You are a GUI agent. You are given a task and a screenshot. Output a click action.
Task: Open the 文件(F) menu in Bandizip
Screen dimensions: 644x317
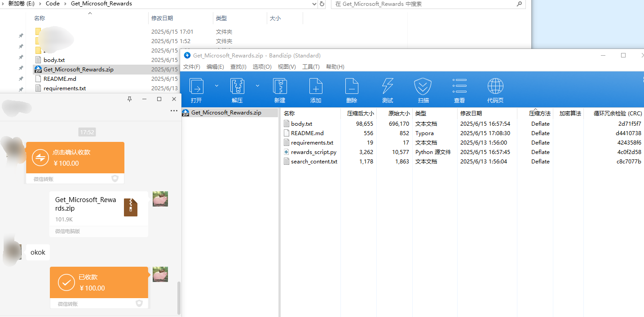(191, 66)
